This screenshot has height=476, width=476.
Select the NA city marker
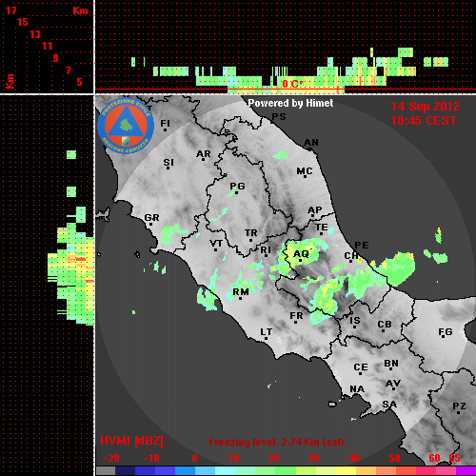tap(357, 390)
